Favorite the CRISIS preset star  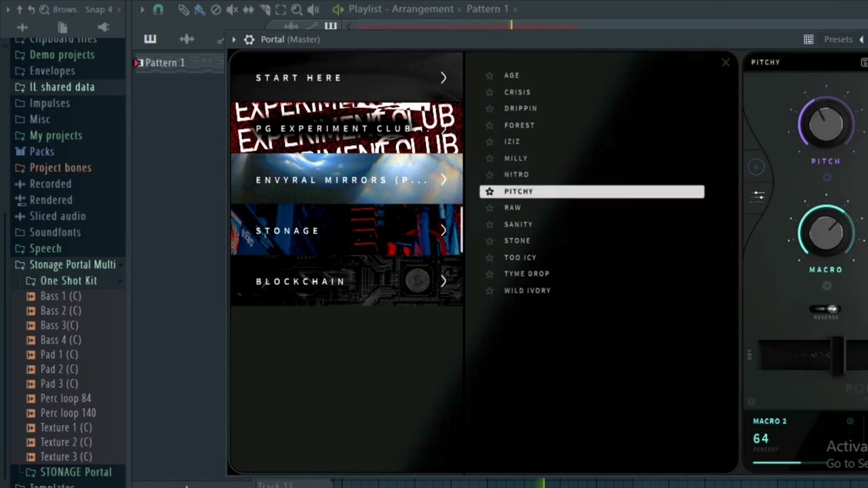point(490,92)
